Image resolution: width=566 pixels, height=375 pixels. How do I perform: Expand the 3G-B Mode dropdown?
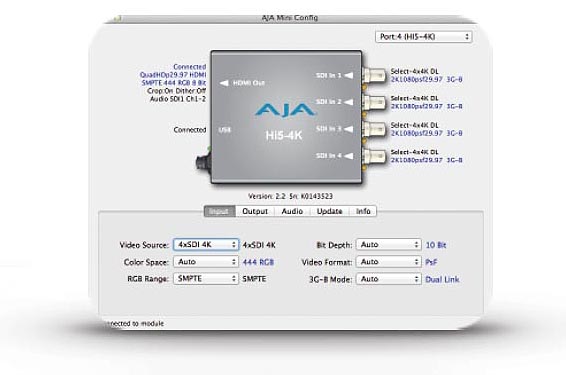point(388,279)
